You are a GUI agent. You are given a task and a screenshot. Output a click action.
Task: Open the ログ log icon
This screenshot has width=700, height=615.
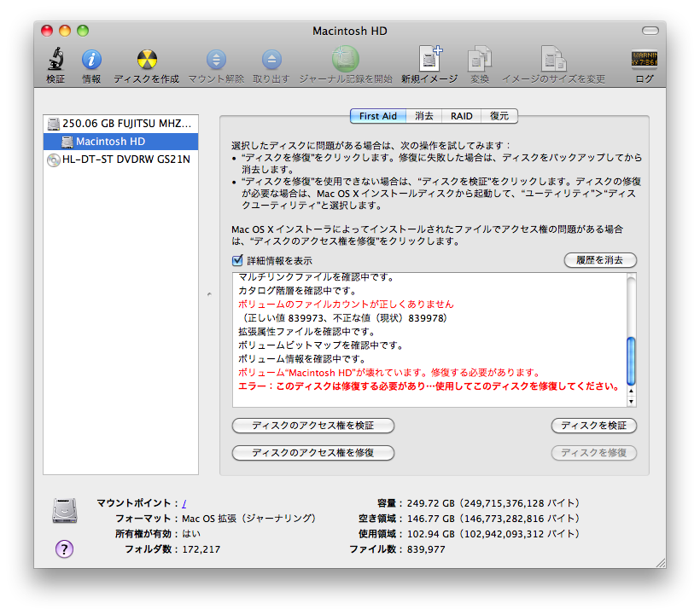click(x=644, y=60)
